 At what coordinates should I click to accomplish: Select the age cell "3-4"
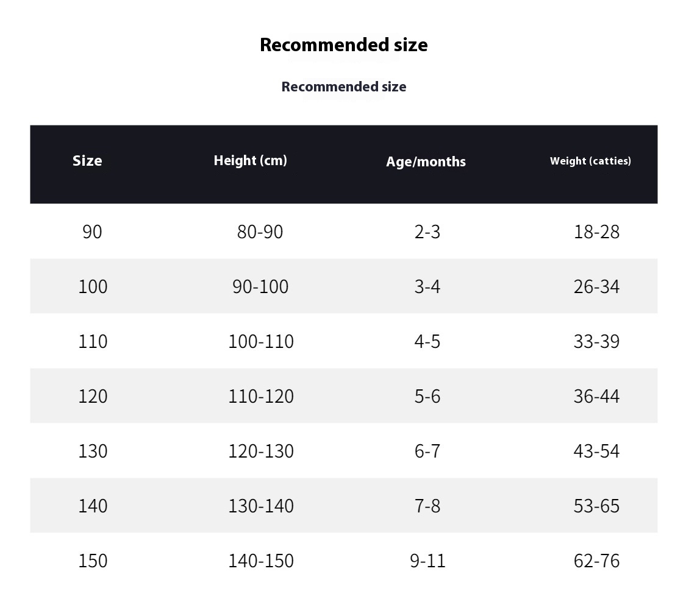(427, 286)
